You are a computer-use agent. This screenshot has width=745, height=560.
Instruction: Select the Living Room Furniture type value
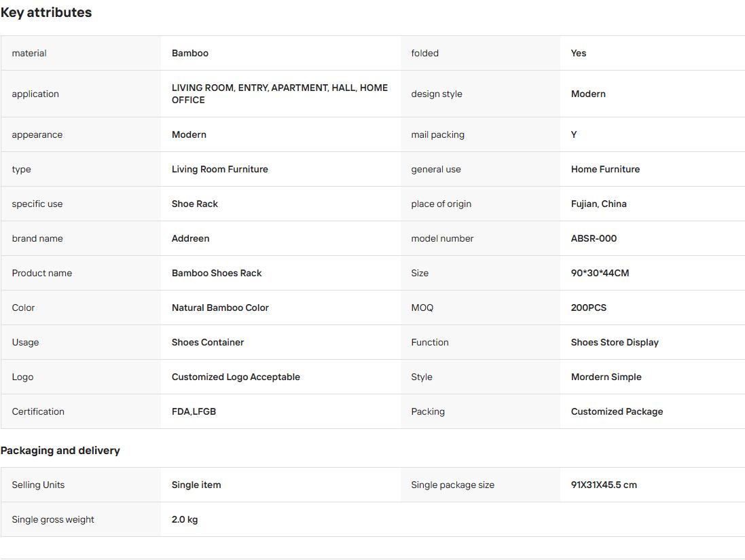[220, 169]
